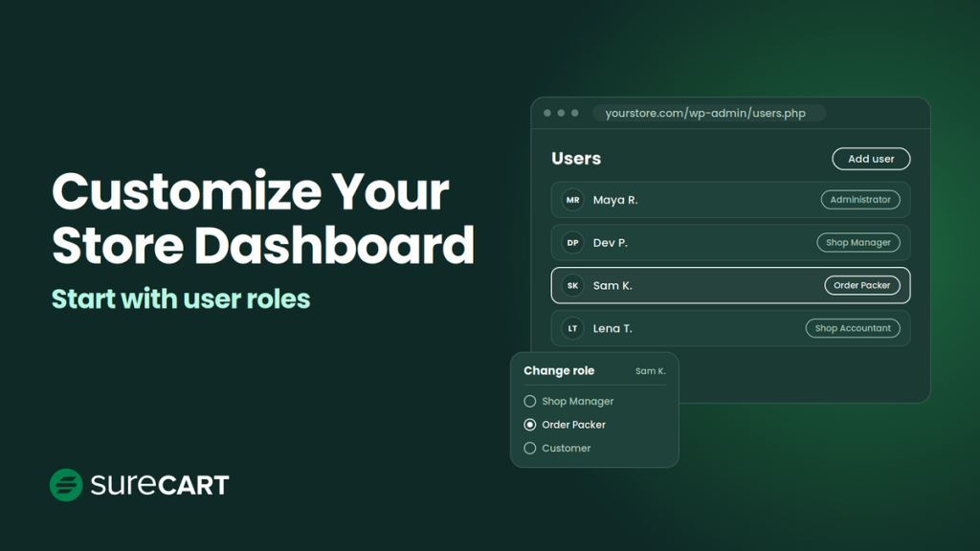Click the DP avatar for Dev P.
Screen dimensions: 980x551
click(572, 242)
